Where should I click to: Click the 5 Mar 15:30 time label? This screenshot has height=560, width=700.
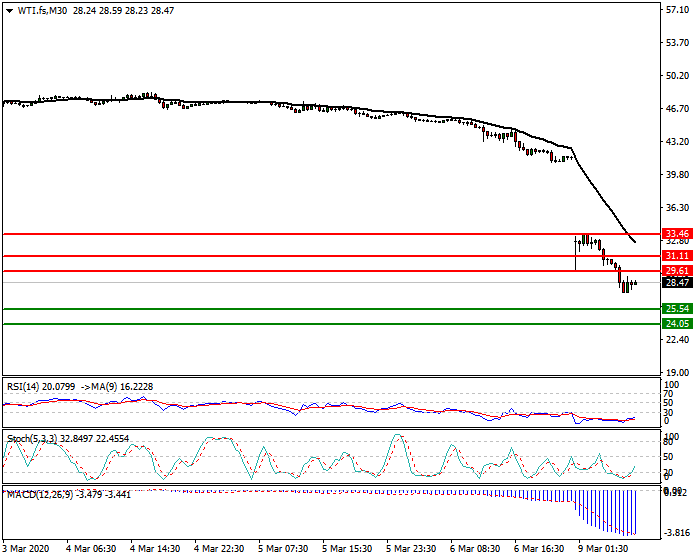[x=347, y=548]
